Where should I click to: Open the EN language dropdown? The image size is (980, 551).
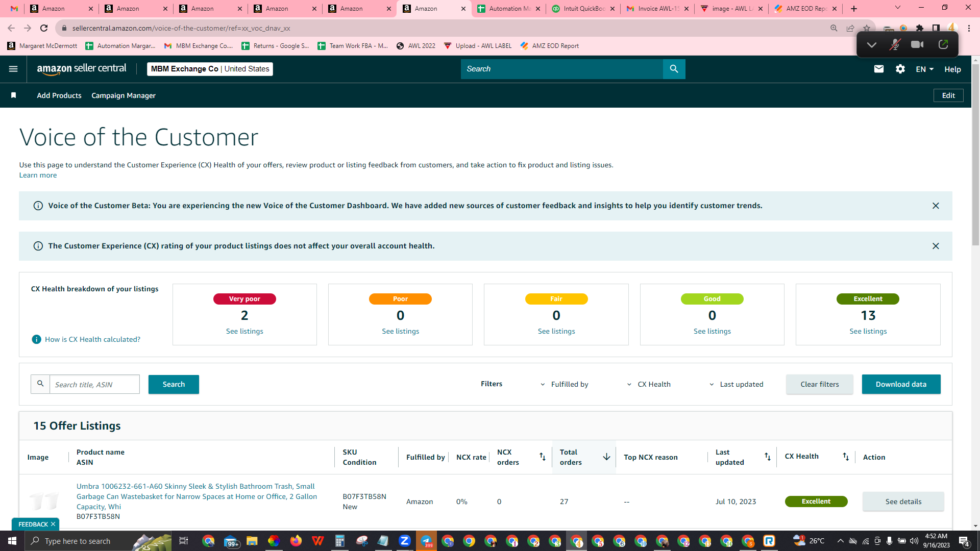click(924, 69)
